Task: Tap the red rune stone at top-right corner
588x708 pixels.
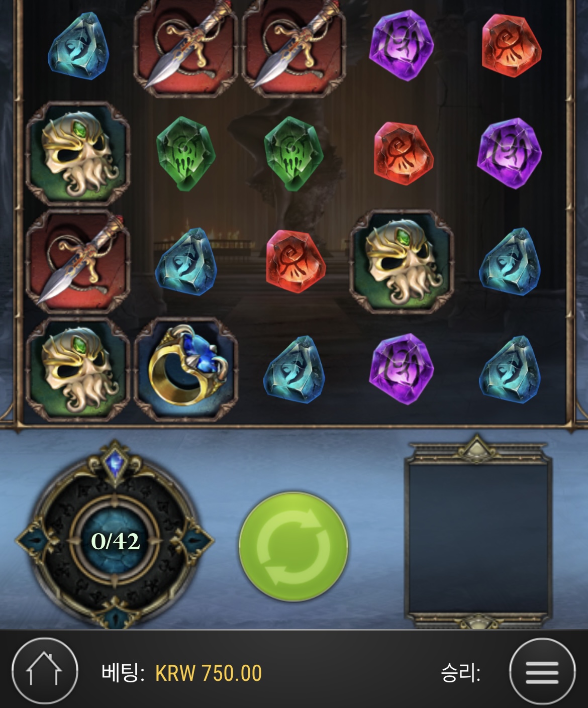Action: (x=512, y=46)
